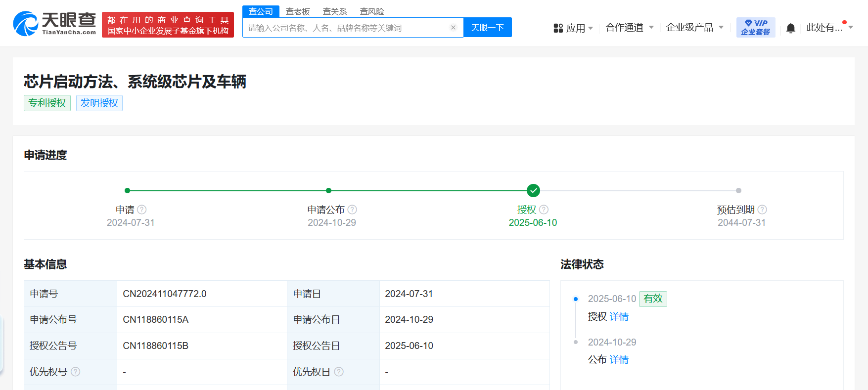Screen dimensions: 868x390
Task: Click help icon next to 优先权日
Action: [339, 372]
